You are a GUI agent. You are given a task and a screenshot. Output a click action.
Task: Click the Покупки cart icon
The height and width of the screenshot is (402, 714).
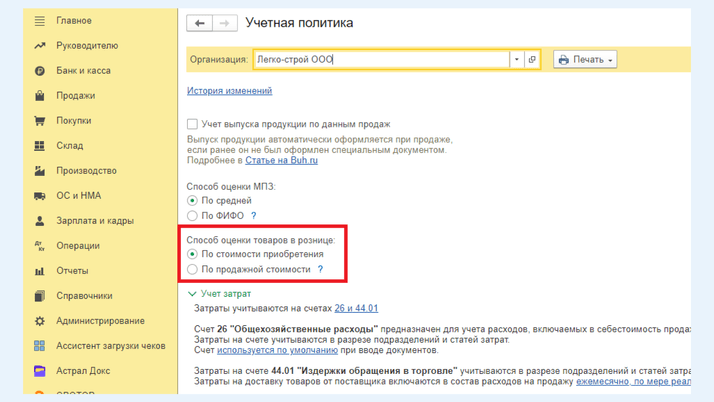(x=40, y=121)
